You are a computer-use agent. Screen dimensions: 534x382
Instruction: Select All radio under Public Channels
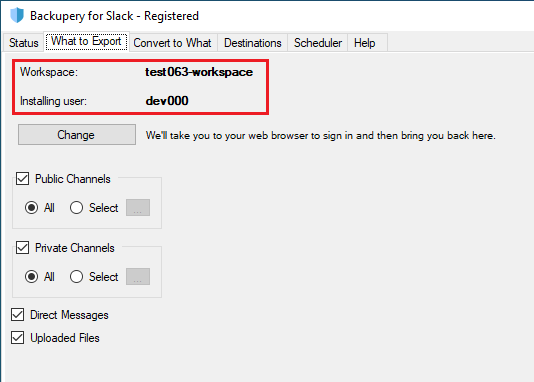tap(31, 208)
